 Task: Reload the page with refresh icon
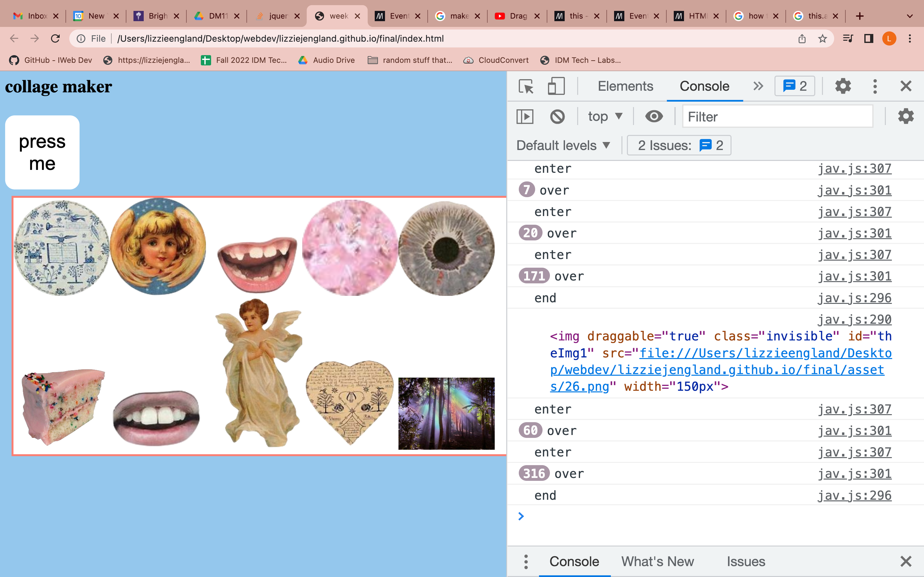tap(56, 38)
